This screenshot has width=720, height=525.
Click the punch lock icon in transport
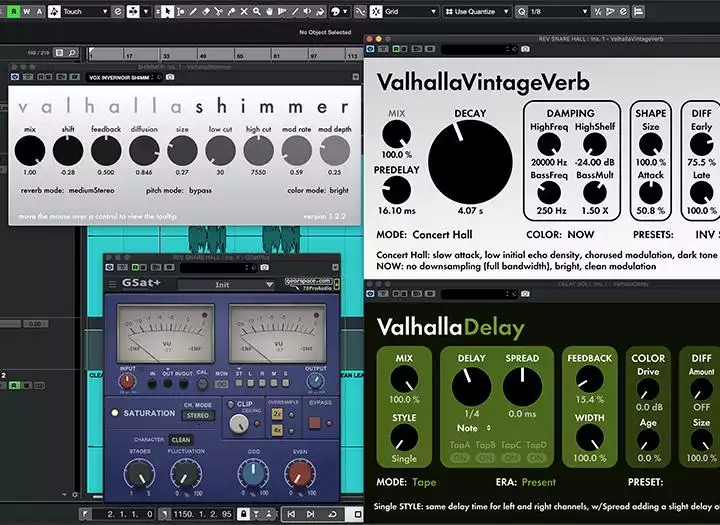(244, 514)
